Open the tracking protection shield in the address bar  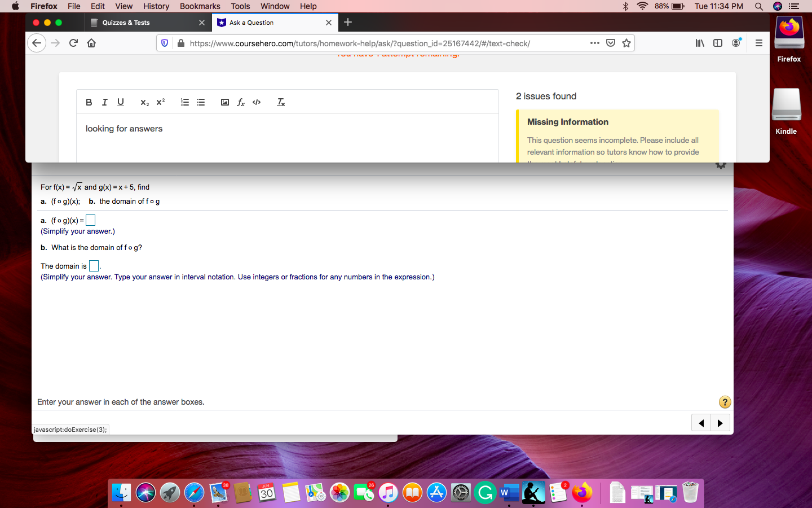click(x=165, y=43)
